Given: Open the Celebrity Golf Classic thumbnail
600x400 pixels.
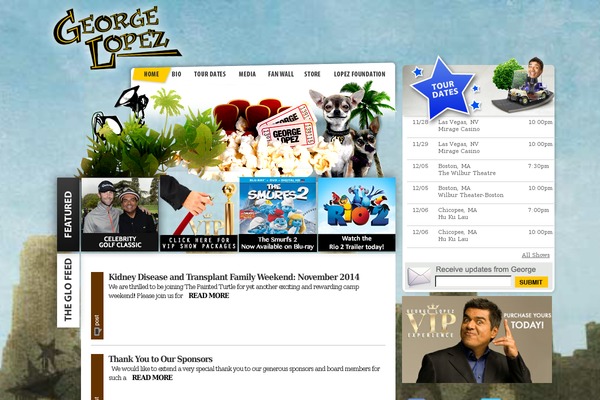Looking at the screenshot, I should 120,214.
